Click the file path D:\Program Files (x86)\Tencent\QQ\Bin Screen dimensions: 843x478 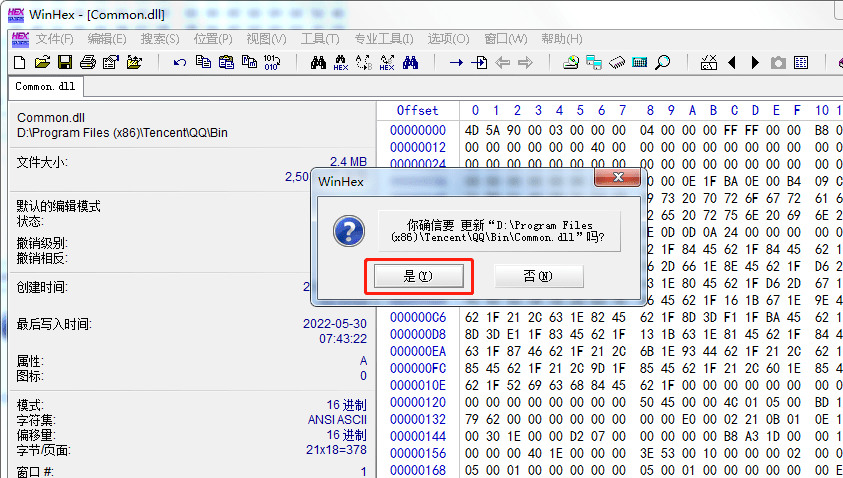click(x=122, y=132)
